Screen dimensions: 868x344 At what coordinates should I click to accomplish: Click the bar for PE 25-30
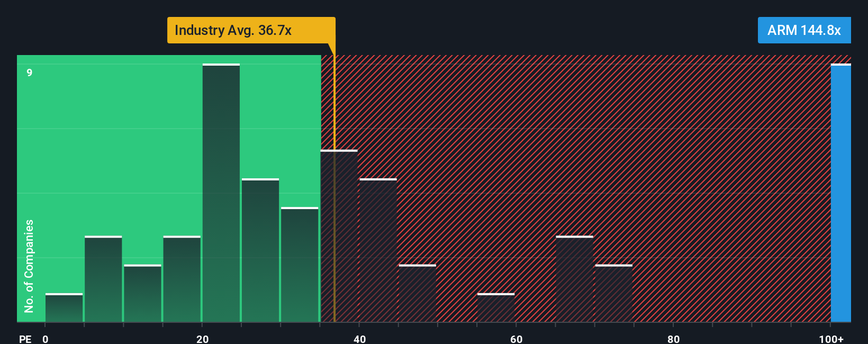(x=260, y=250)
